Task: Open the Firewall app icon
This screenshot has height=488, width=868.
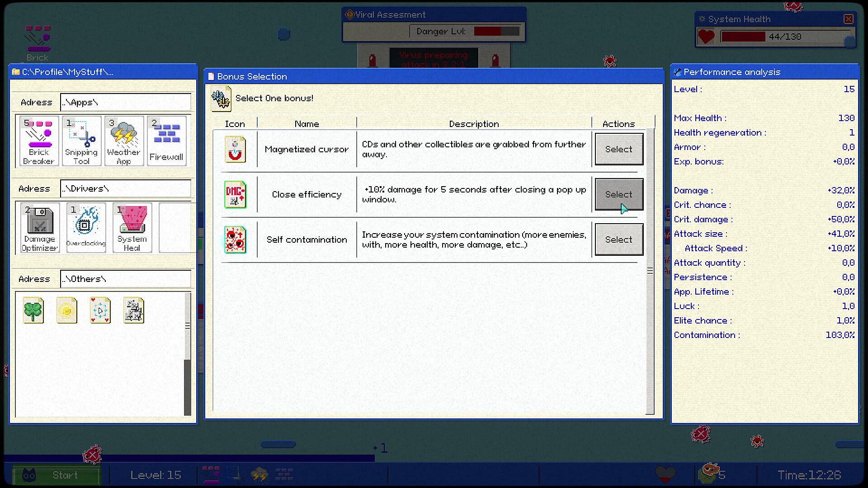Action: (166, 141)
